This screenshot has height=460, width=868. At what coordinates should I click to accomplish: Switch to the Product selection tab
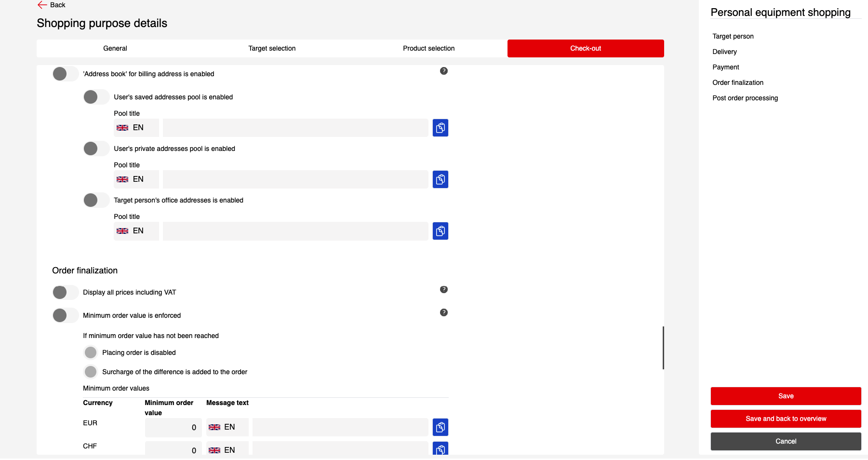pyautogui.click(x=428, y=48)
